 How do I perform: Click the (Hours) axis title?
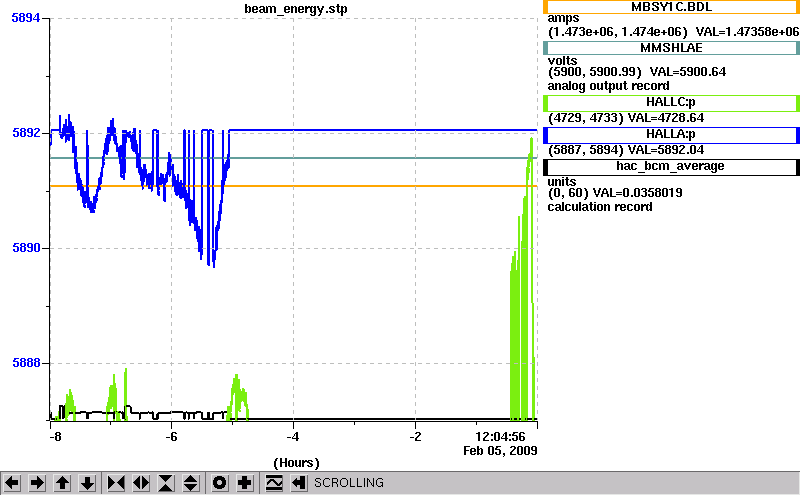click(x=296, y=463)
